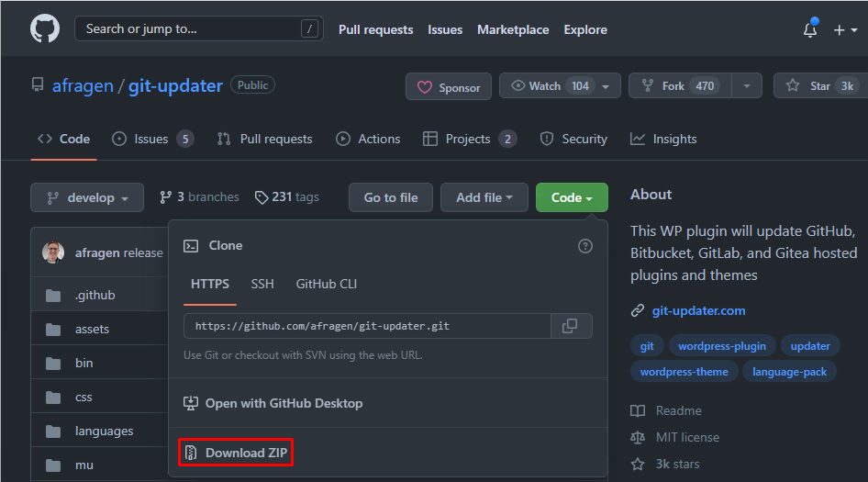
Task: Expand the develop branch selector
Action: coord(87,197)
